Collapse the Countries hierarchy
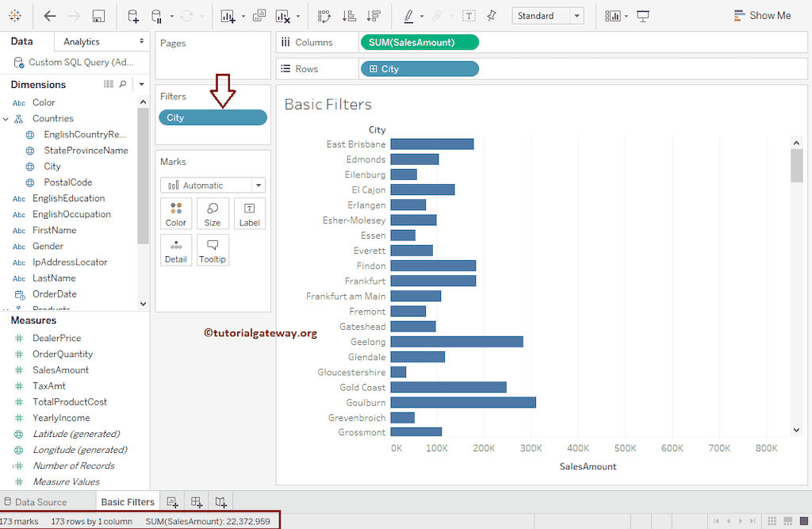This screenshot has width=812, height=529. (x=6, y=119)
